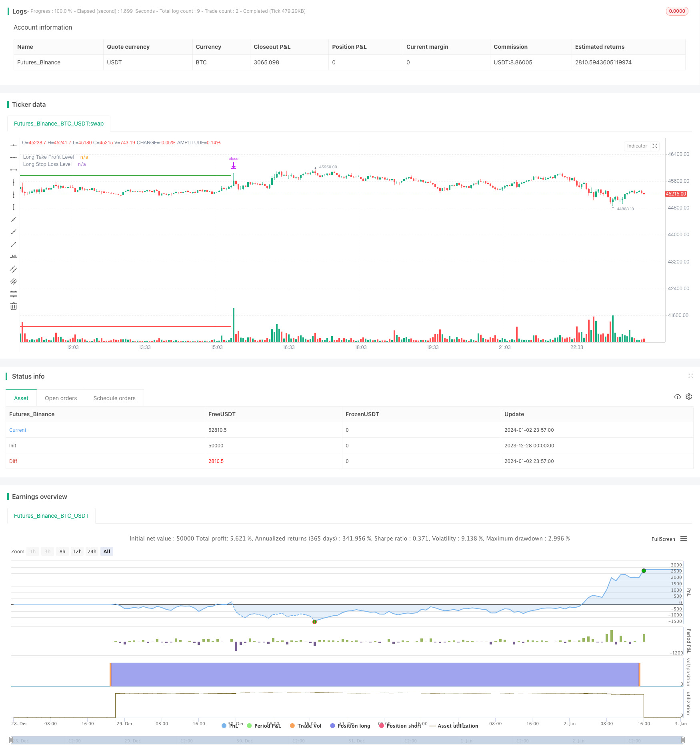Open the earnings chart hamburger menu
The image size is (700, 756).
[x=684, y=539]
